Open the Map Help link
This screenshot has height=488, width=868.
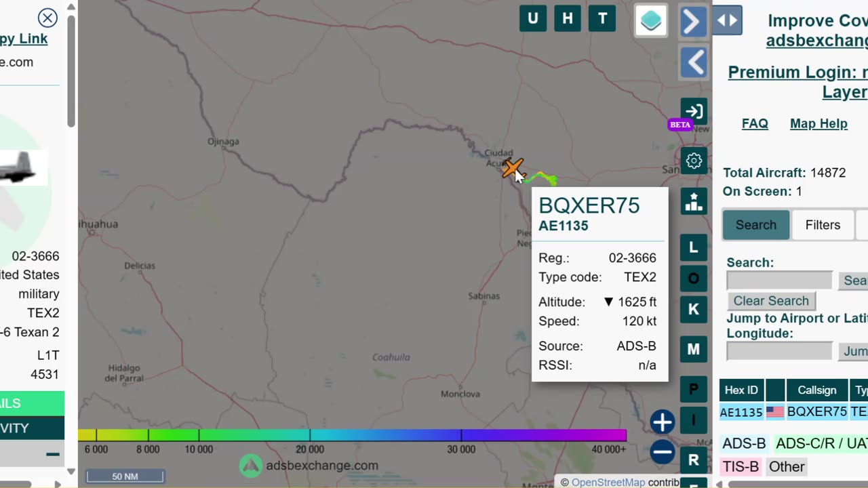point(818,123)
